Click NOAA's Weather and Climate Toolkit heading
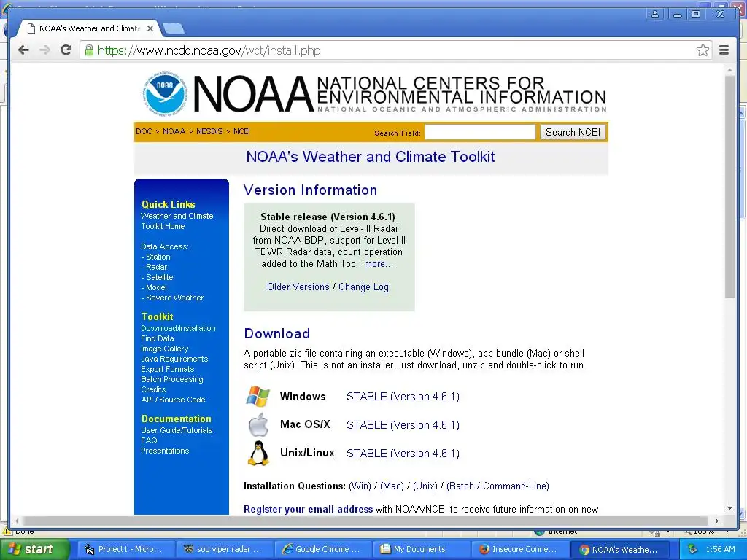 (370, 157)
